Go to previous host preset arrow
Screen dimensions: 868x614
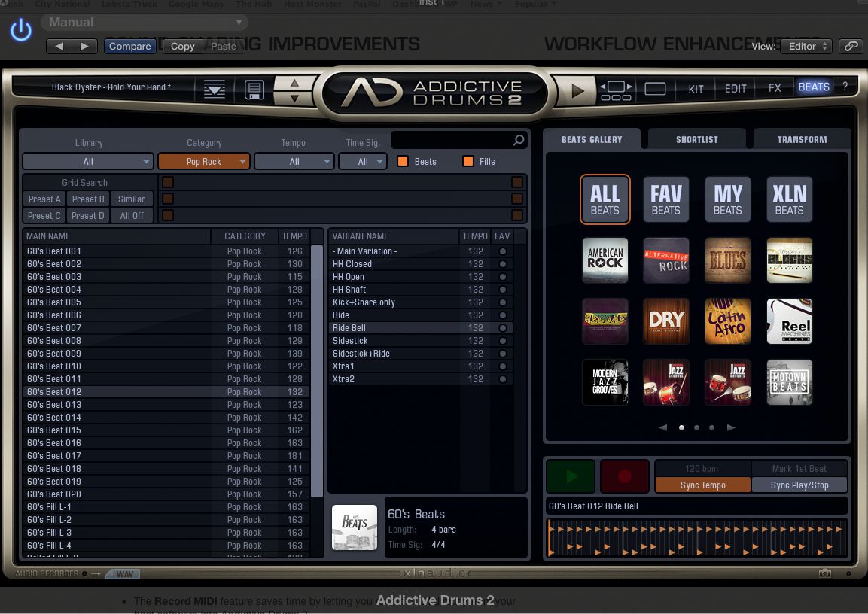click(x=59, y=47)
